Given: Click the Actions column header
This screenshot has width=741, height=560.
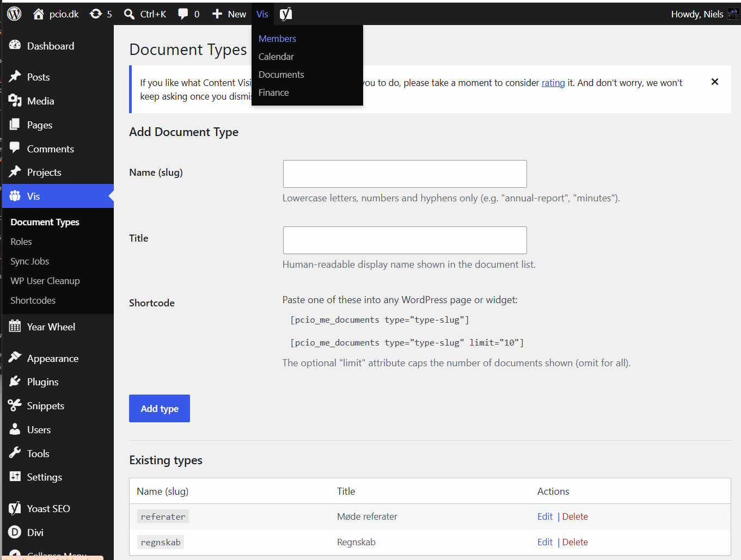Looking at the screenshot, I should (553, 491).
